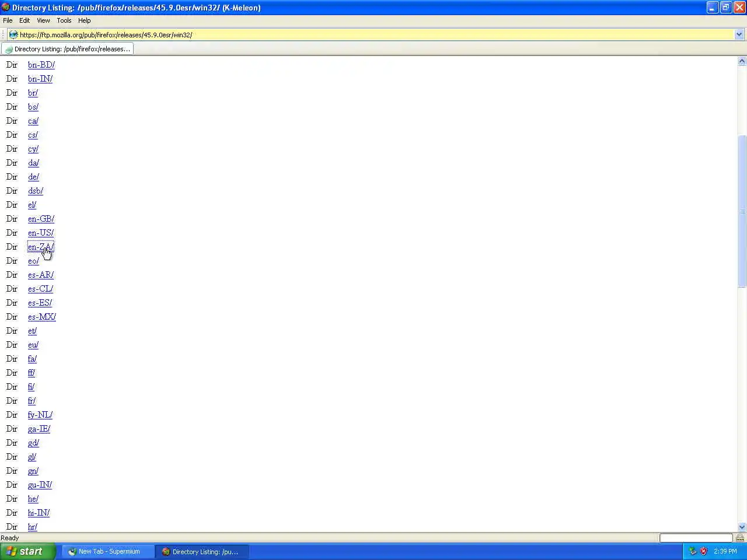The image size is (747, 560).
Task: Open the ff/ directory link
Action: (32, 373)
